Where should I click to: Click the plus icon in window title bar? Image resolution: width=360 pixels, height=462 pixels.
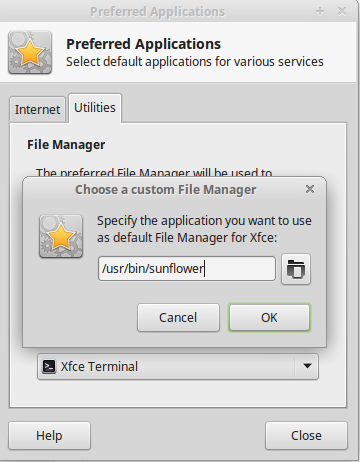pyautogui.click(x=320, y=11)
